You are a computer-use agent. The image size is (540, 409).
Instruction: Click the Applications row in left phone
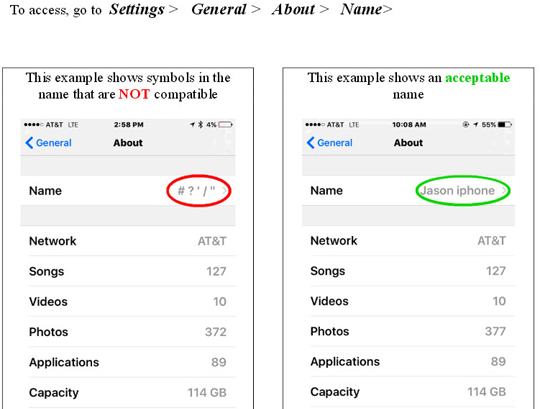128,362
